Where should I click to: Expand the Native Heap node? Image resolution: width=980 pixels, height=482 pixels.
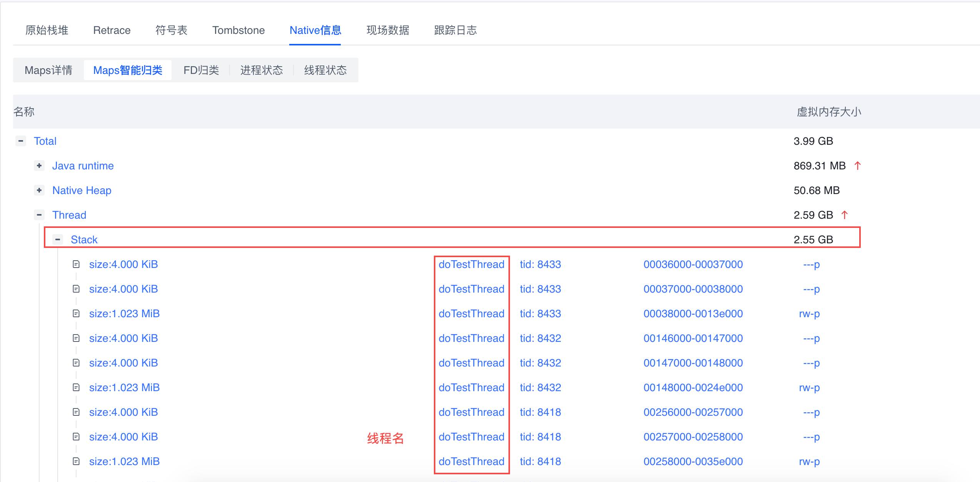[x=39, y=190]
